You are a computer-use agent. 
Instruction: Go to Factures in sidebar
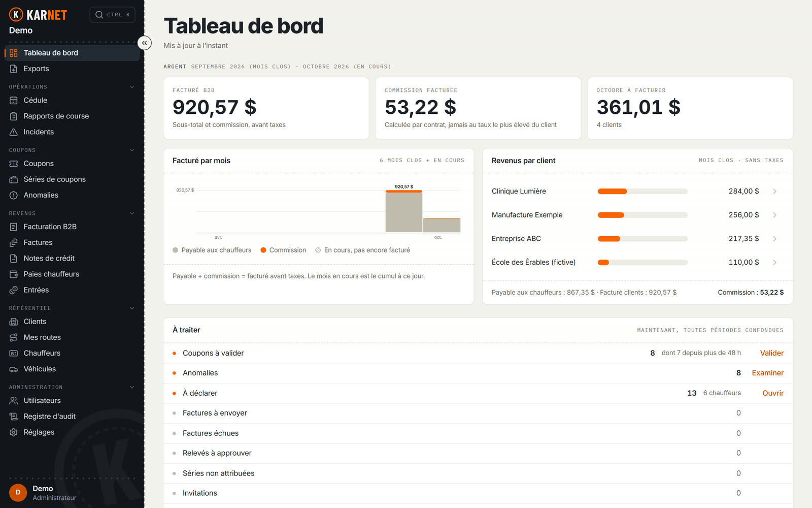click(72, 243)
